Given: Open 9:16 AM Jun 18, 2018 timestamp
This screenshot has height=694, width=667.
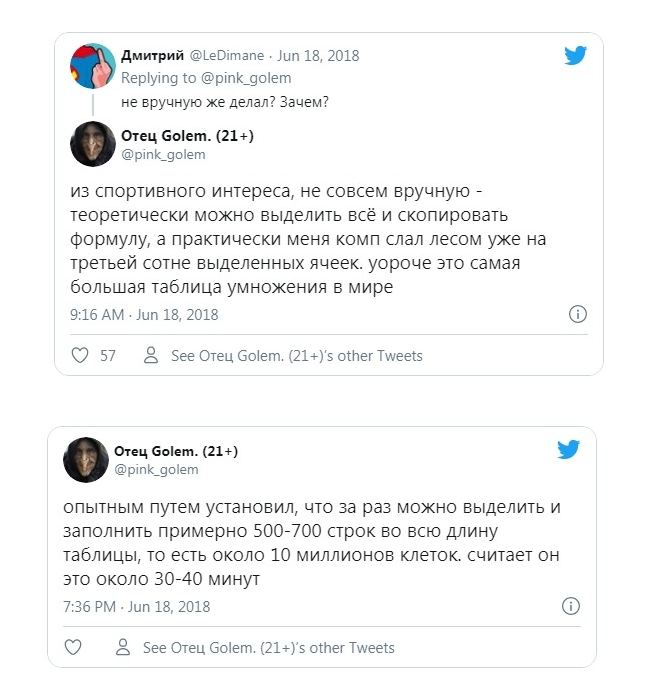Looking at the screenshot, I should pos(144,314).
